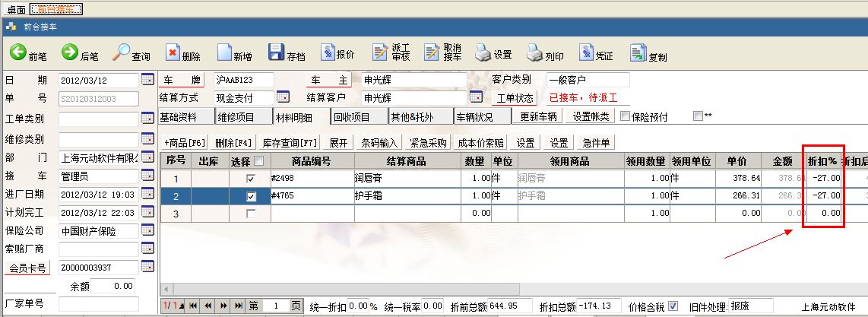Enable the 保险预付 checkbox
Viewport: 868px width, 317px height.
click(x=626, y=116)
